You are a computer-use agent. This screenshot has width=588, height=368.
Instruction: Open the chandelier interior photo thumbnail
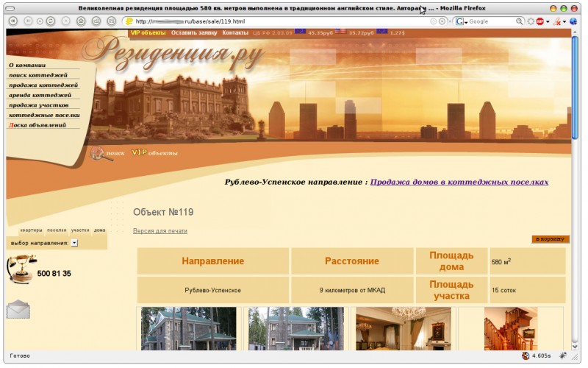(402, 328)
